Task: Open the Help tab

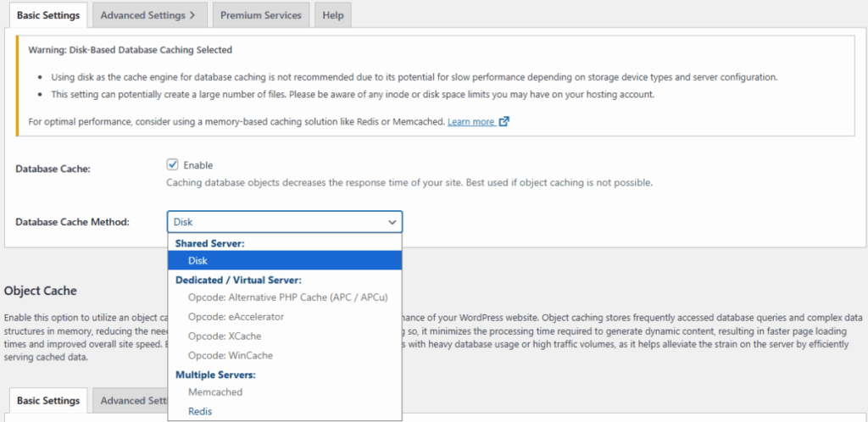Action: (x=332, y=15)
